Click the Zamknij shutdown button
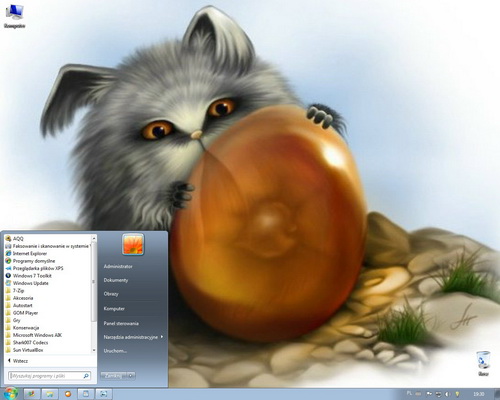Screen dimensions: 500x400 point(114,376)
